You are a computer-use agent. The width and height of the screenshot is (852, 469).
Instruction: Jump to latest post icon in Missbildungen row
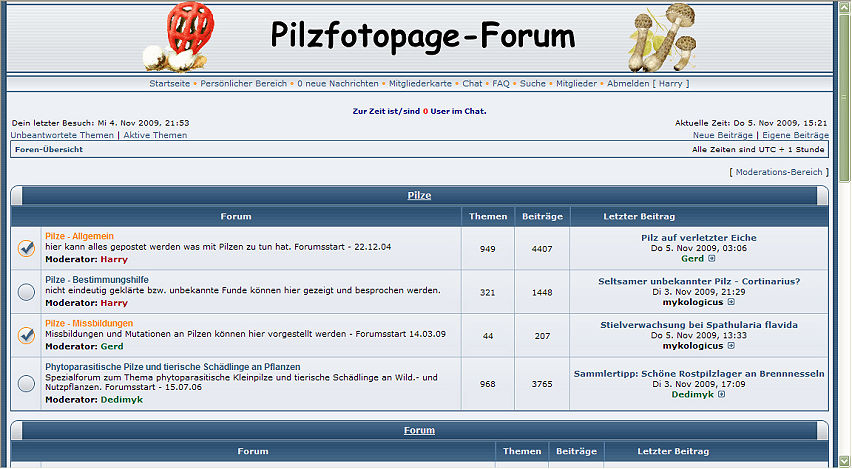pos(731,346)
